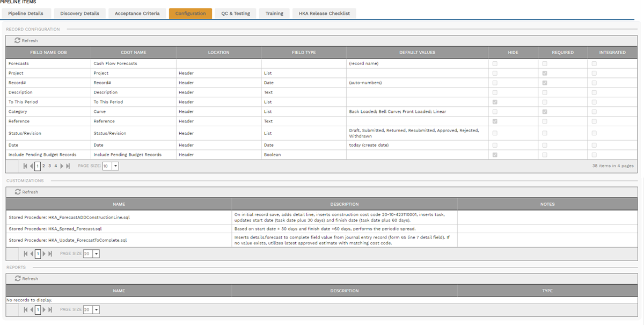This screenshot has width=644, height=325.
Task: Click 'No records to display.' in Reports
Action: (30, 300)
